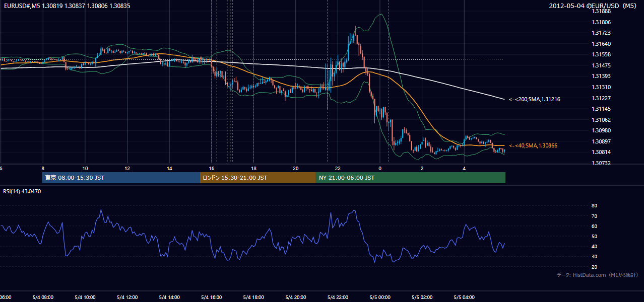Click the 2012-05-04 EUR/USD (M5) chart heading
644x302 pixels.
coord(594,6)
